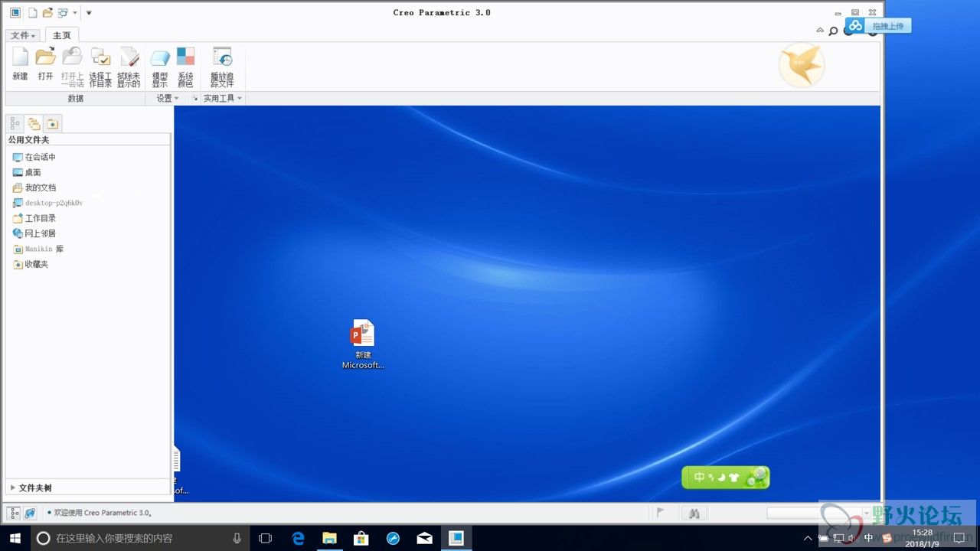Click 播放追踪文件 (Play Trail File)
Viewport: 980px width, 551px height.
(222, 67)
